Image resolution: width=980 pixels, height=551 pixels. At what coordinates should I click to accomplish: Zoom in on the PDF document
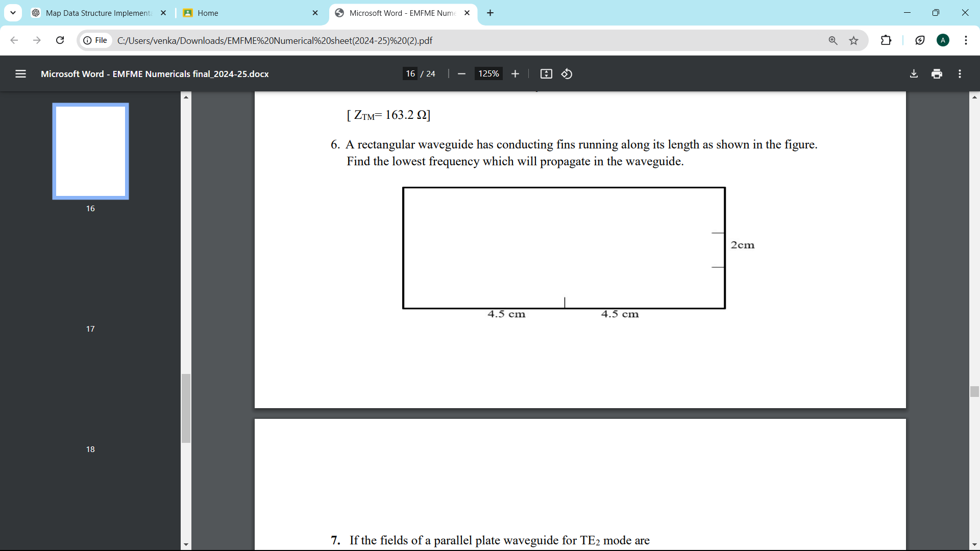pyautogui.click(x=515, y=73)
